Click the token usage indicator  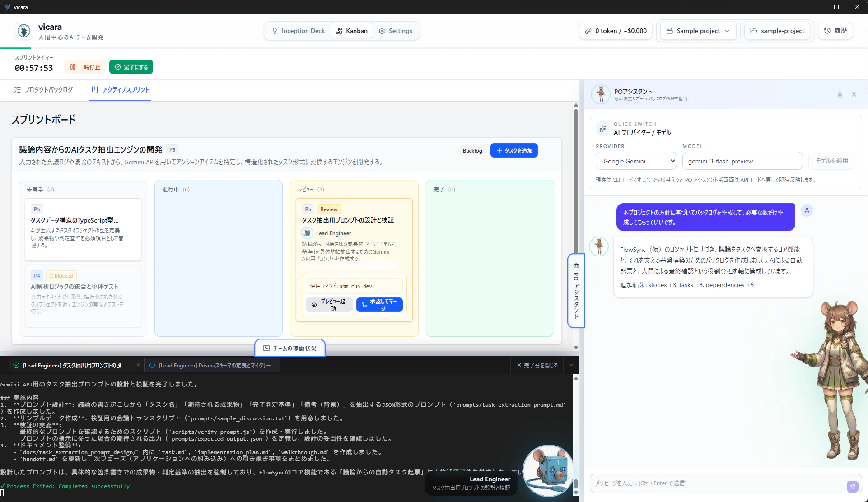[x=616, y=31]
